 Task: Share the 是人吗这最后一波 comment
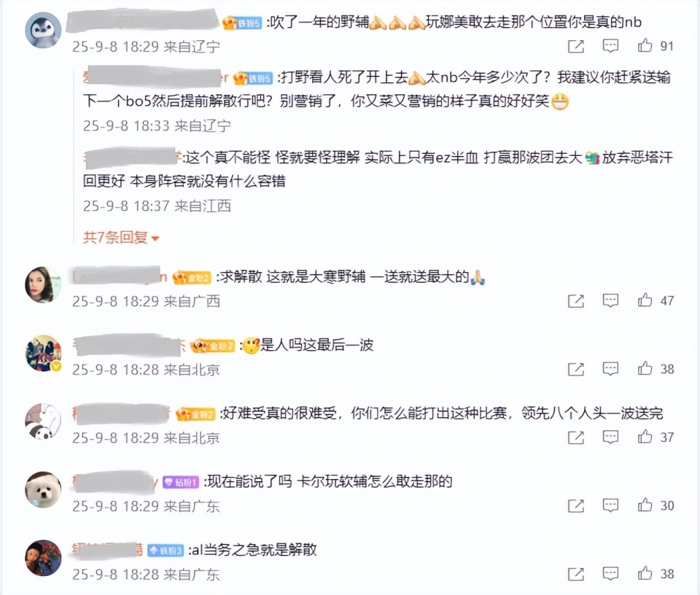(576, 369)
